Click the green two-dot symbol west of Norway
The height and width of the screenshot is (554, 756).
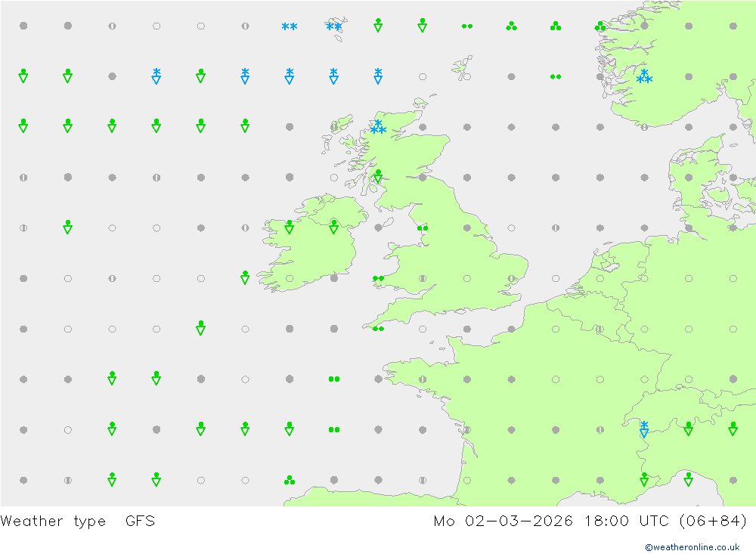[556, 76]
